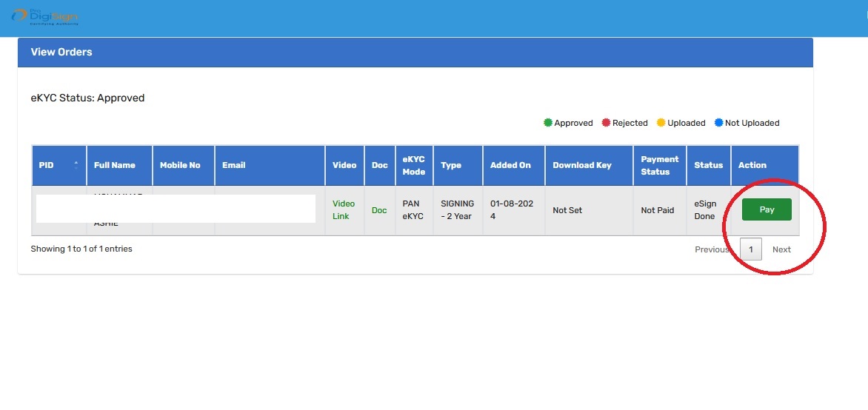
Task: Click the Download Key column header
Action: [x=582, y=165]
